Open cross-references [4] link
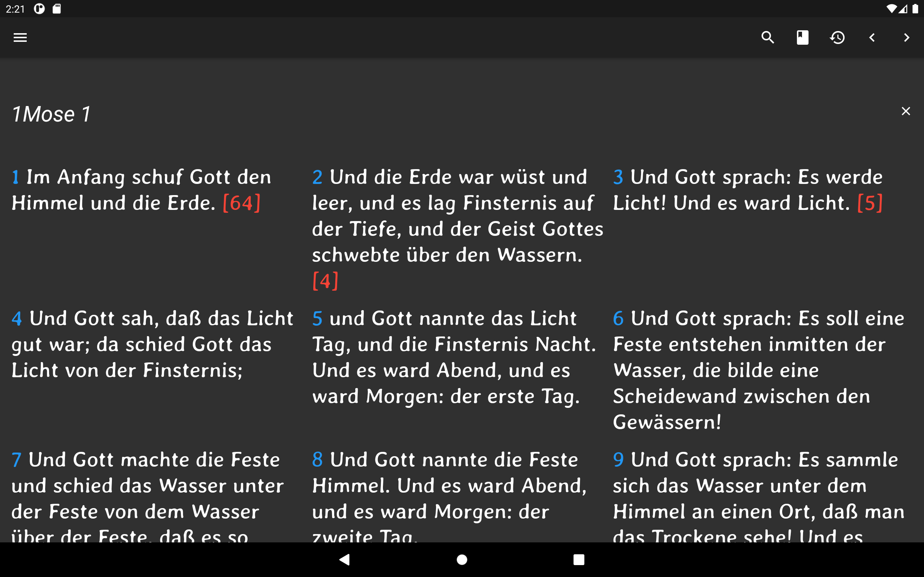Viewport: 924px width, 577px height. [x=325, y=281]
